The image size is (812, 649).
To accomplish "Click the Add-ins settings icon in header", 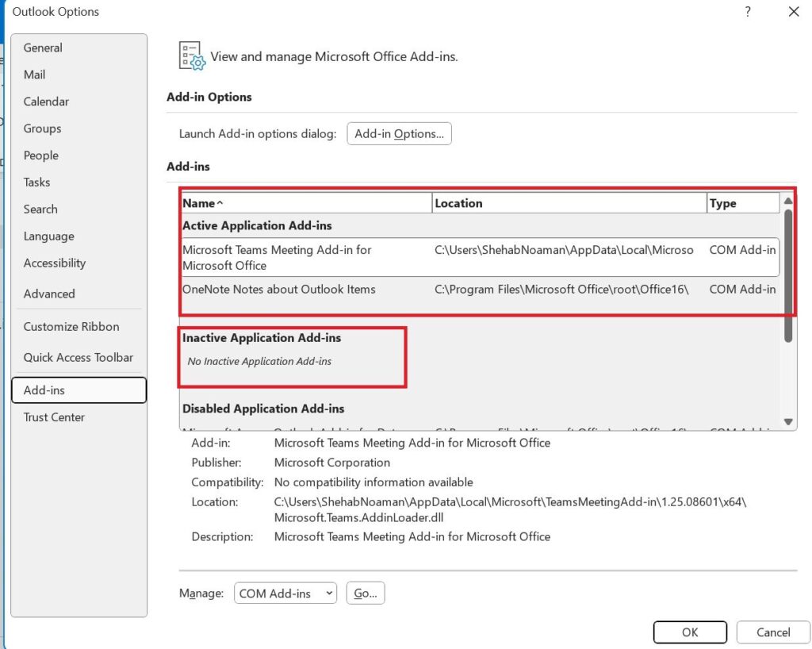I will [193, 57].
